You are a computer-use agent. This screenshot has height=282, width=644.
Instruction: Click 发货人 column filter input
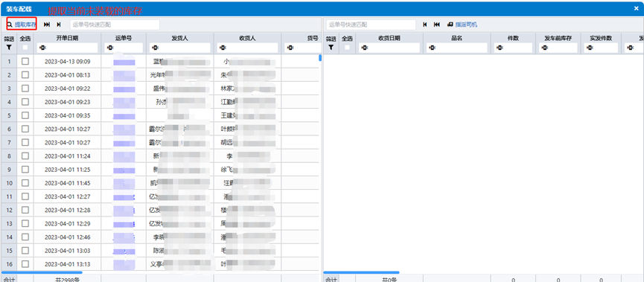tap(180, 48)
